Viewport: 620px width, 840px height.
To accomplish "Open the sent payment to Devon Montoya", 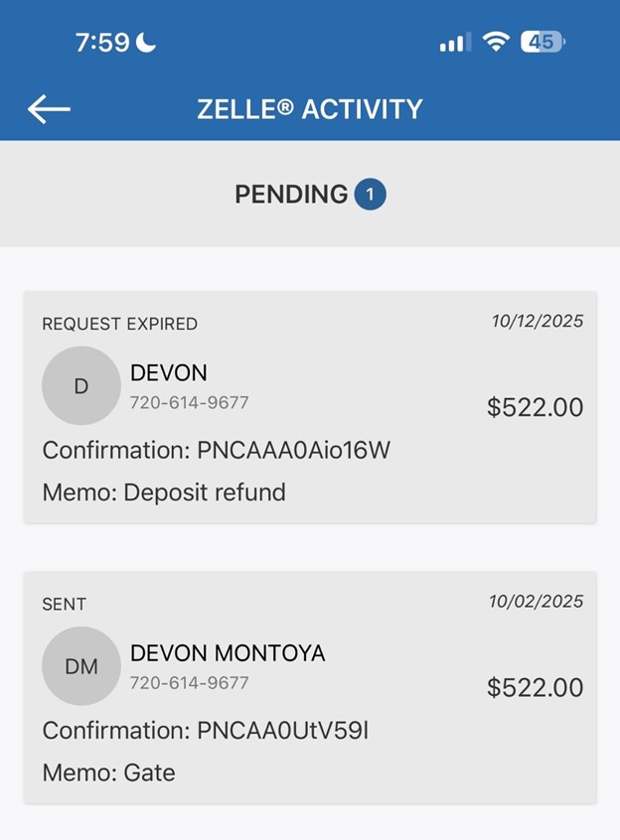I will coord(310,687).
